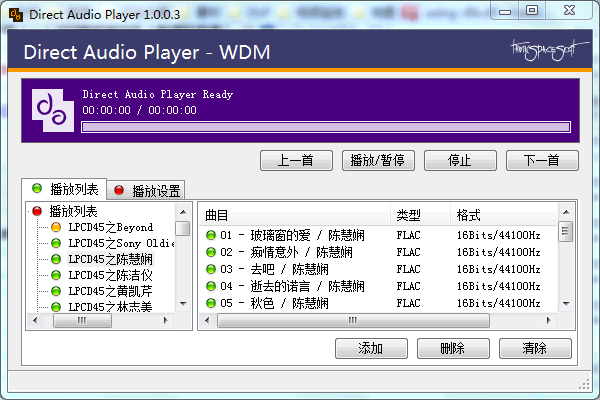
Task: Click the 00:00:00 / 00:00:00 time display
Action: 140,110
